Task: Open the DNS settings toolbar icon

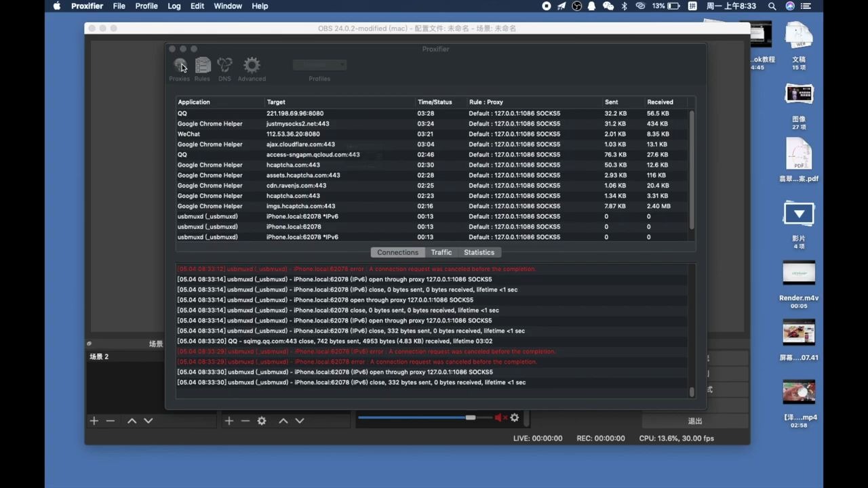Action: click(224, 68)
